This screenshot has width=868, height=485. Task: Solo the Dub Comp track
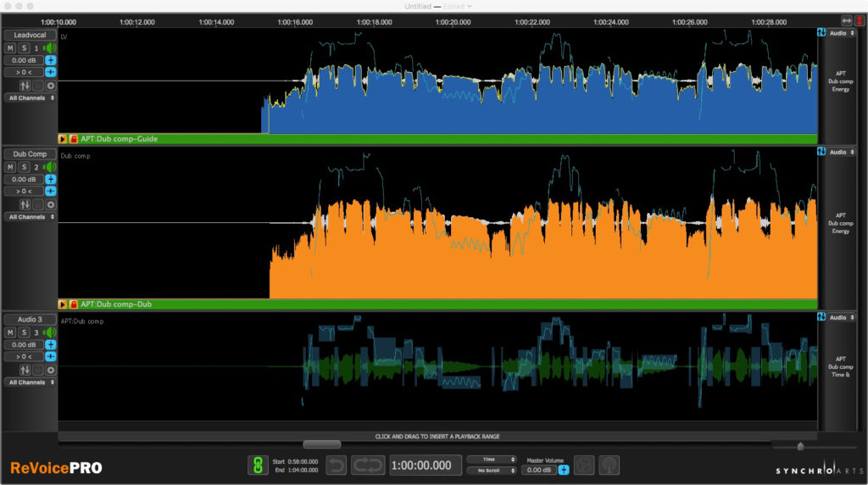(x=24, y=167)
